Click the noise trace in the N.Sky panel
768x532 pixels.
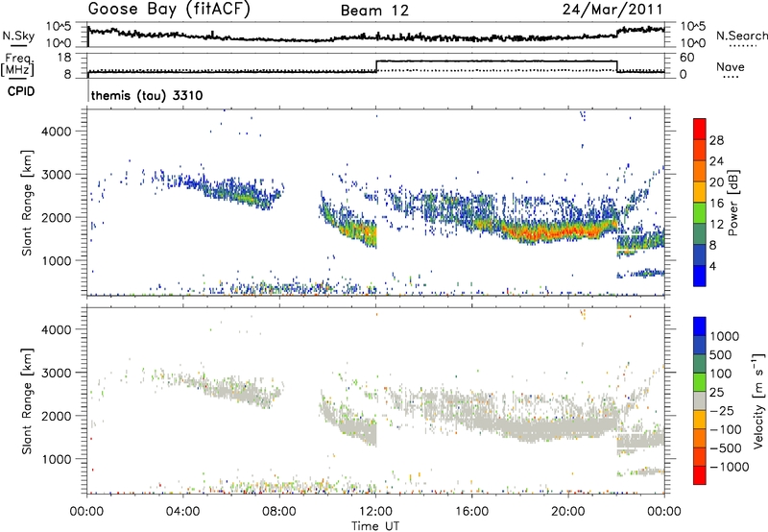click(375, 36)
